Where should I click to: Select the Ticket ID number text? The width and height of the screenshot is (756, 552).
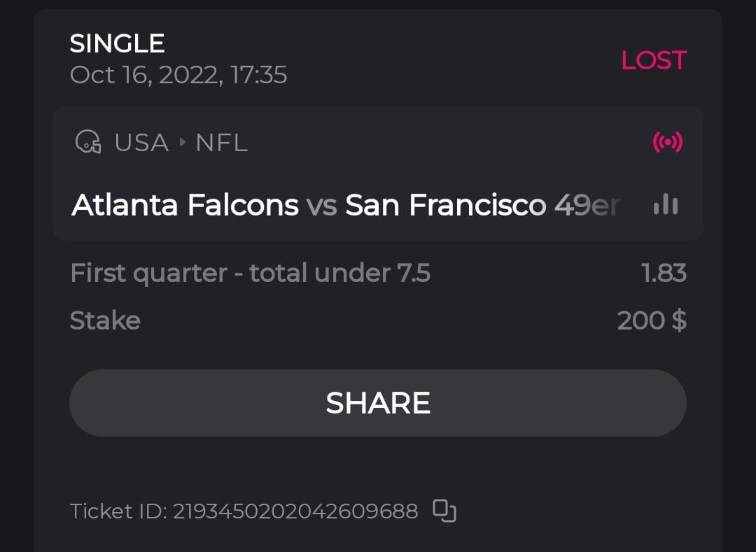(x=295, y=511)
